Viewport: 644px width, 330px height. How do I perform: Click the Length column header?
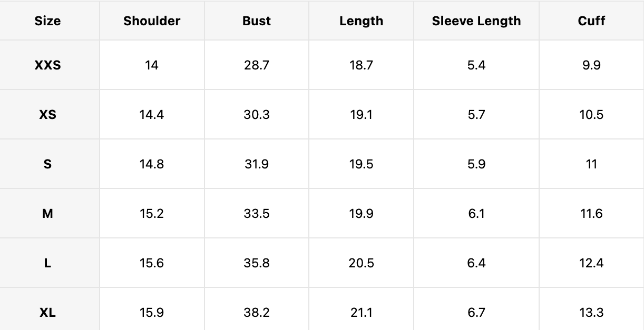click(x=361, y=21)
